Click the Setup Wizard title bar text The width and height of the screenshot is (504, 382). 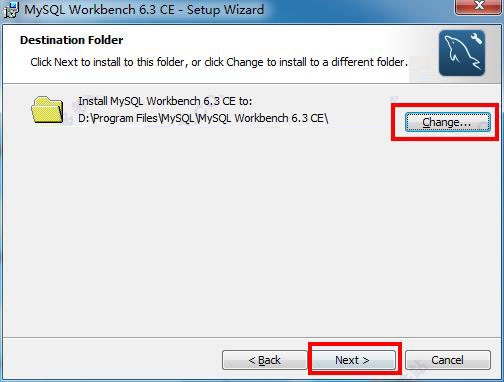pyautogui.click(x=144, y=10)
